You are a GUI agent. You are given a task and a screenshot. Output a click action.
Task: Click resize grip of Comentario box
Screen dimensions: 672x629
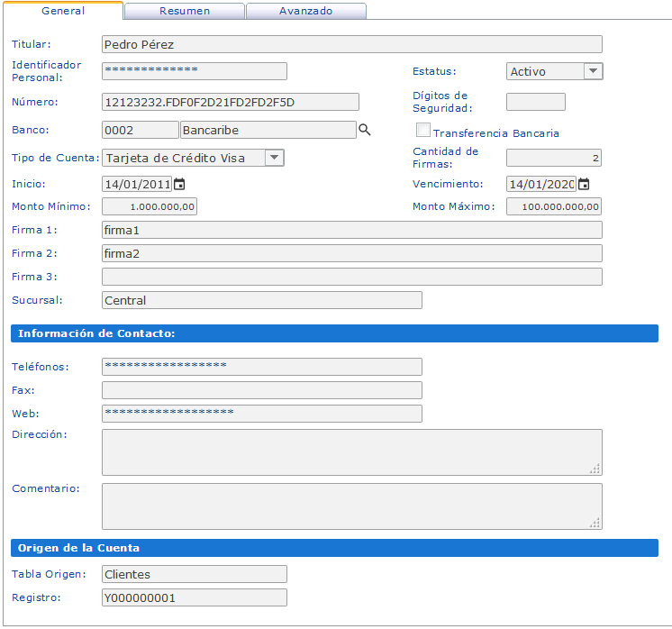pyautogui.click(x=595, y=522)
